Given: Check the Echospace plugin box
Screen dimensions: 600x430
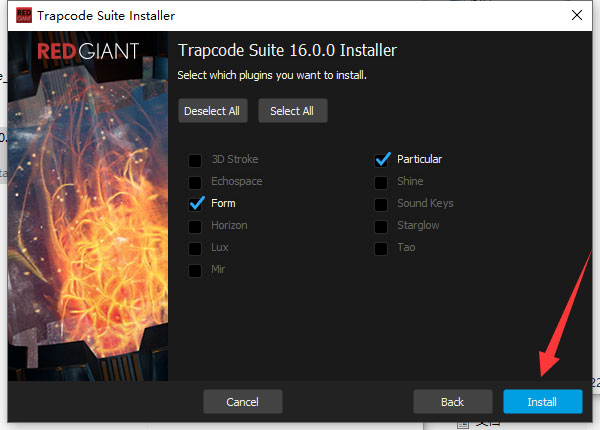Looking at the screenshot, I should (195, 181).
